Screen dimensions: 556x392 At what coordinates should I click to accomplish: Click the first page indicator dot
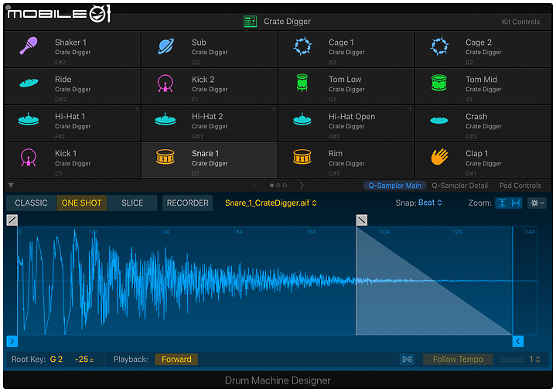271,186
